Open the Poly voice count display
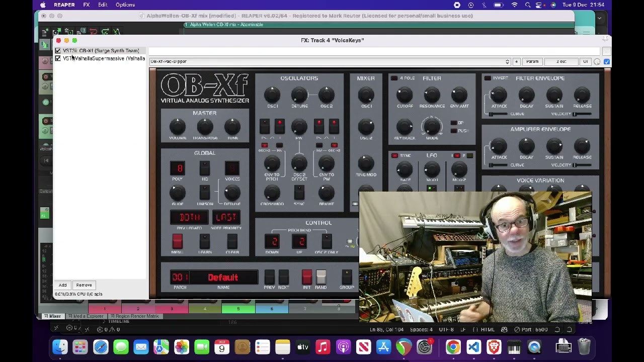 [178, 168]
